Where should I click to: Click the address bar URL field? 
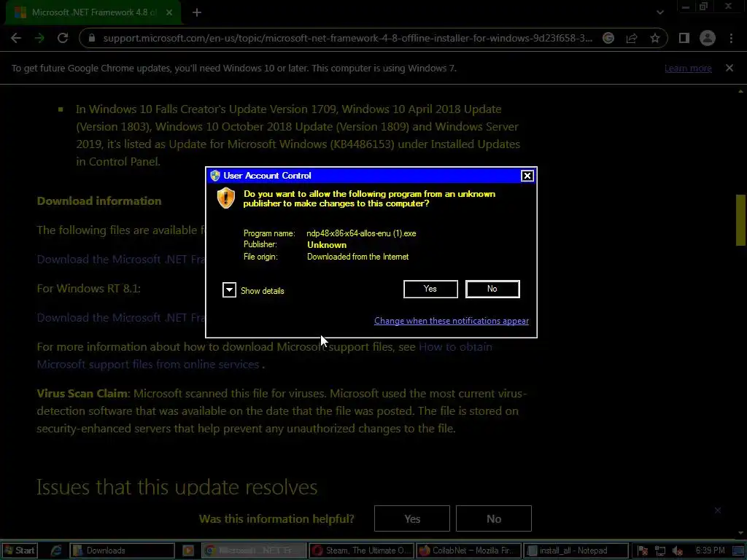(347, 38)
